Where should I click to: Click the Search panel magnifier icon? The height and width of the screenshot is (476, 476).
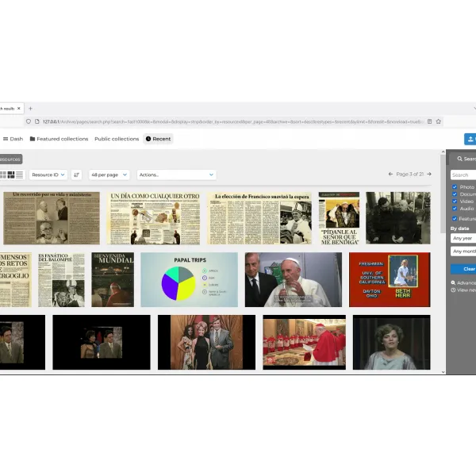tap(459, 159)
